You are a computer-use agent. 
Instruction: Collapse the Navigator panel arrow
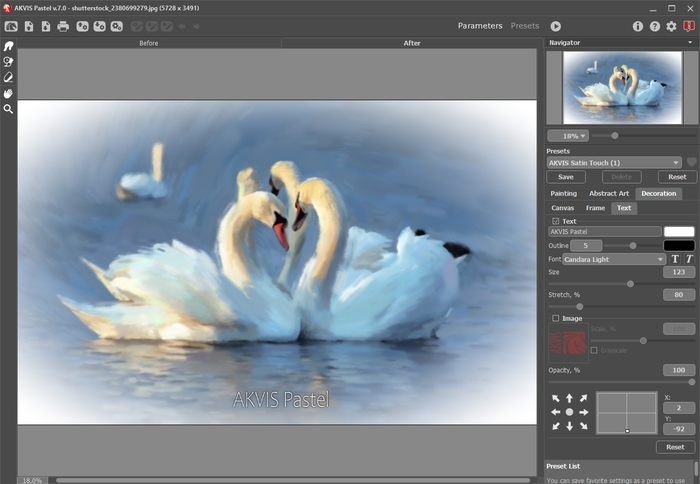pyautogui.click(x=690, y=42)
